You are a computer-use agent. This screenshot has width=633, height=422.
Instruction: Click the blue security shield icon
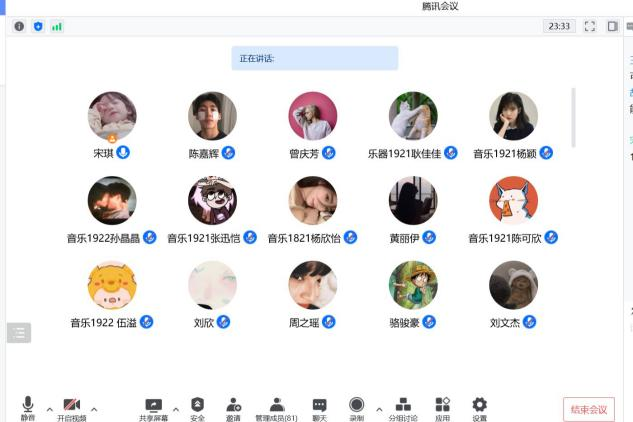[38, 27]
